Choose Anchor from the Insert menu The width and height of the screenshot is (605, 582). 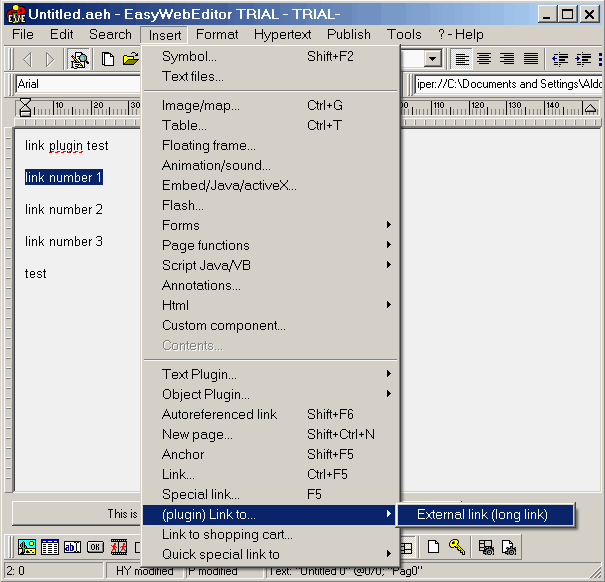183,454
